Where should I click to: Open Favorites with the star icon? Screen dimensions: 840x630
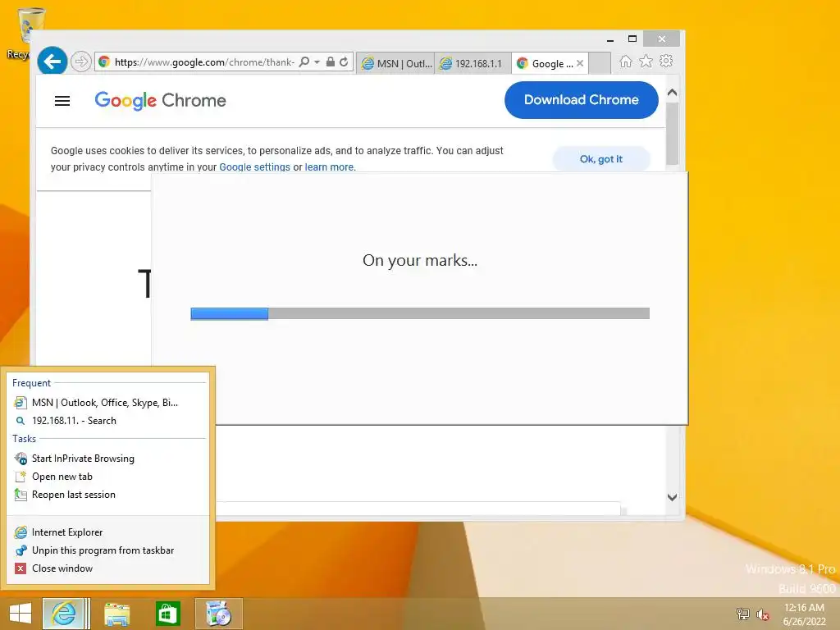[x=646, y=62]
